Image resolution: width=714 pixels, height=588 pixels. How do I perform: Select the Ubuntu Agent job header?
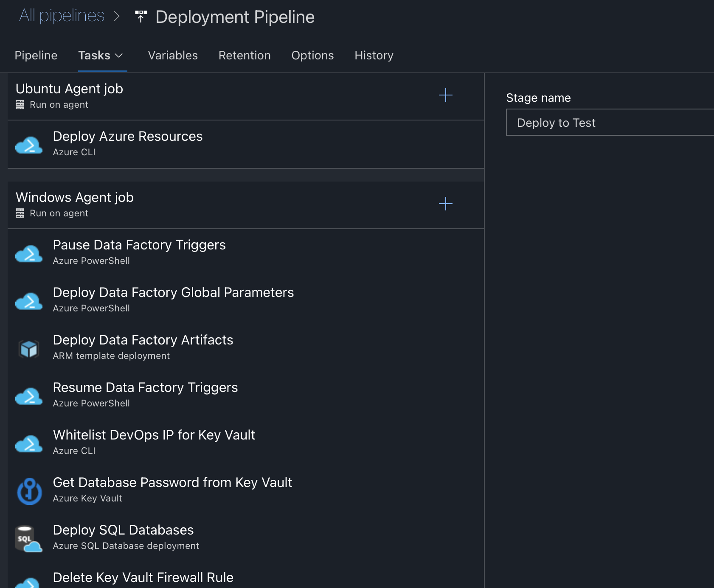246,96
